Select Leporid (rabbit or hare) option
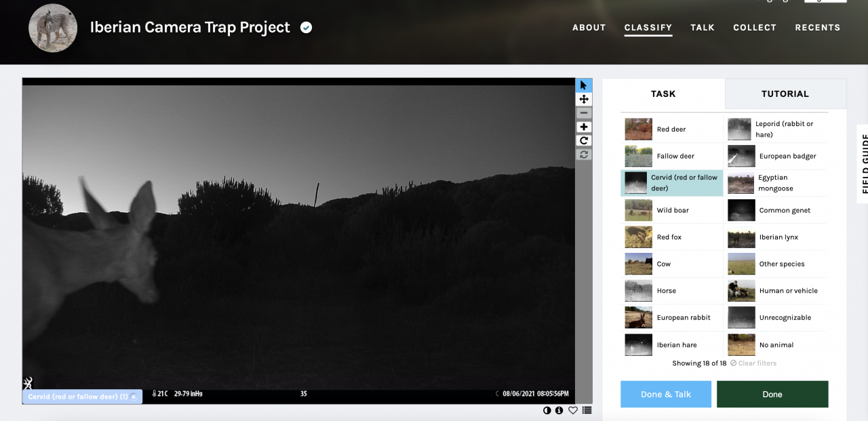Image resolution: width=868 pixels, height=421 pixels. tap(776, 129)
